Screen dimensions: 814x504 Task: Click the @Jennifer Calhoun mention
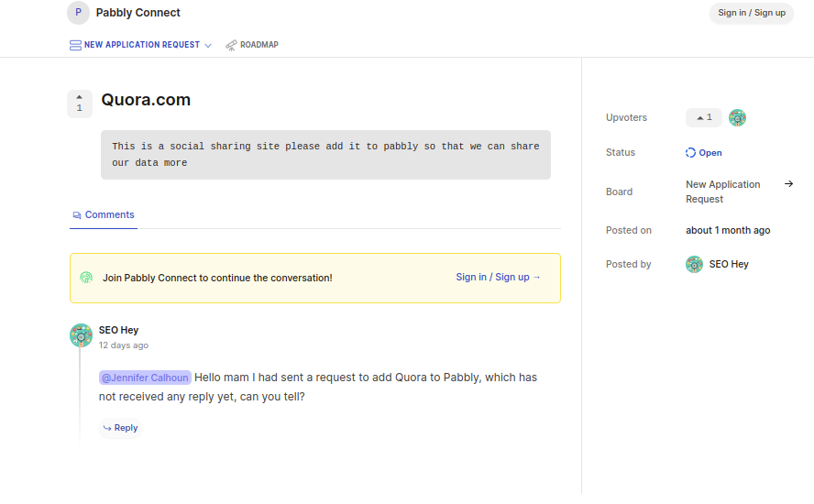(145, 378)
